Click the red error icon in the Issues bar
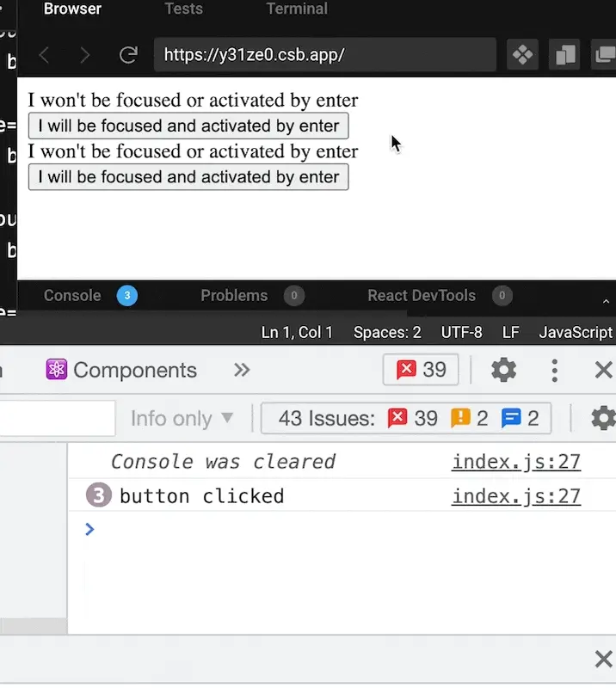This screenshot has width=616, height=688. [397, 418]
